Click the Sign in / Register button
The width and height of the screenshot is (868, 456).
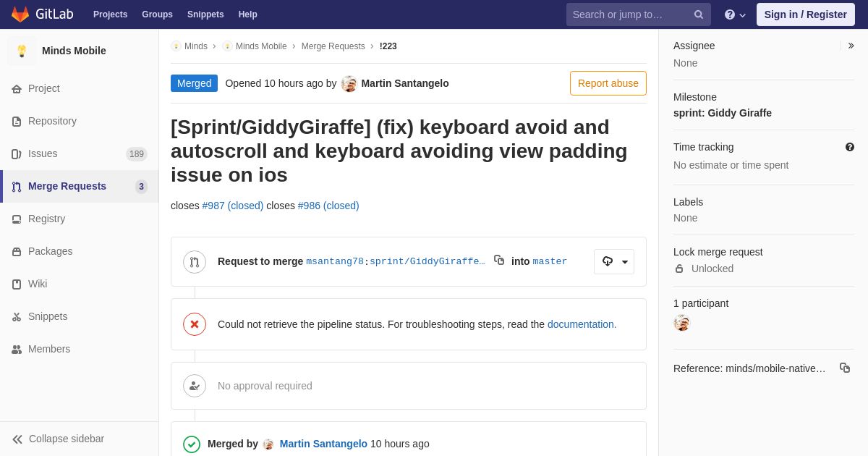point(806,14)
